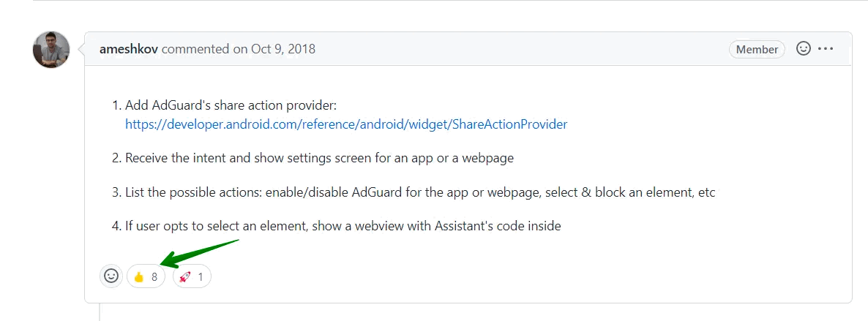Toggle the thumbs up reaction
Viewport: 868px width, 321px height.
[146, 276]
